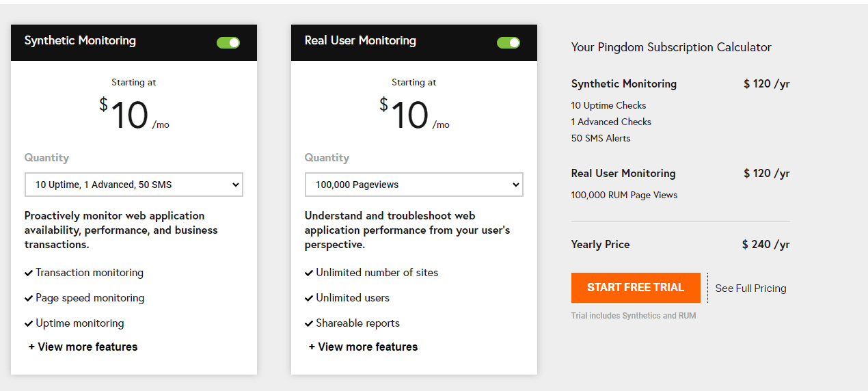Click the Page speed monitoring feature text

point(90,298)
